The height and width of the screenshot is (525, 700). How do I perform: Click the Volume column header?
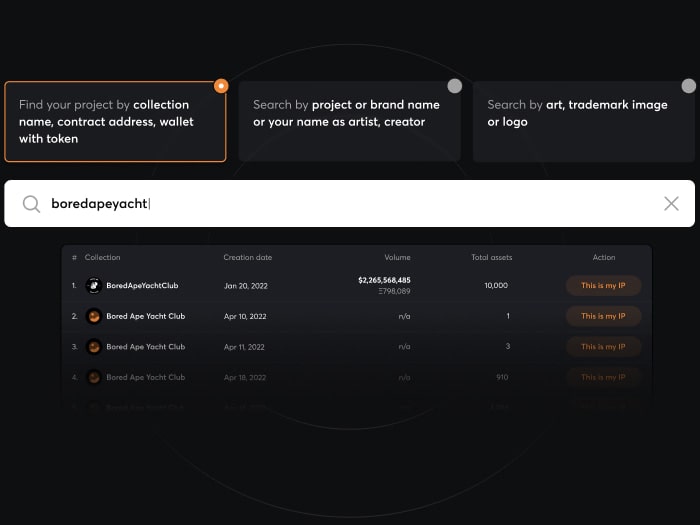pos(397,257)
